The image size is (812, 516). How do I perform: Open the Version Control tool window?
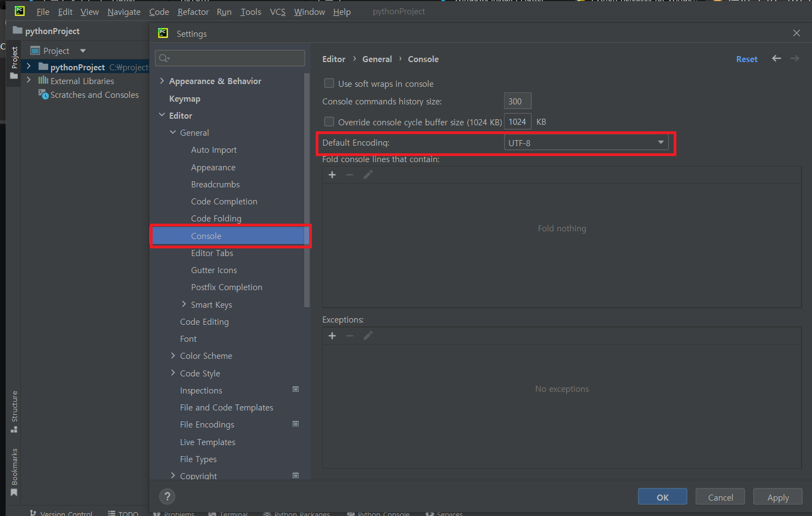coord(61,513)
